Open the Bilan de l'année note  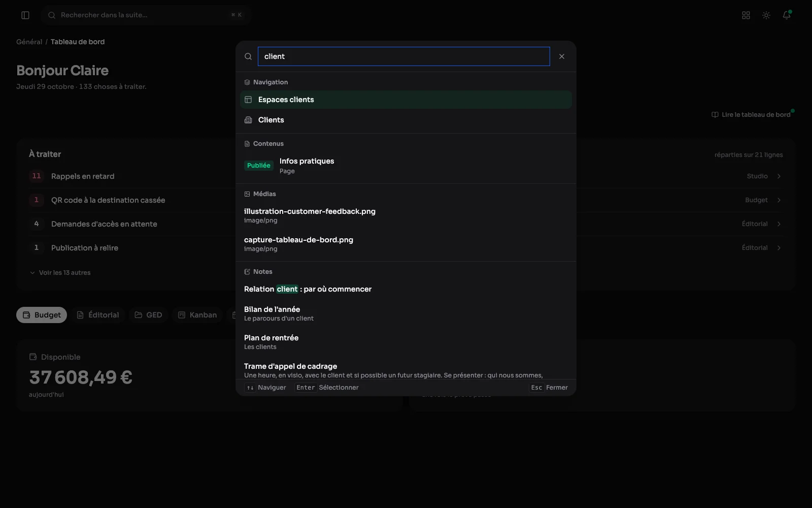click(406, 313)
